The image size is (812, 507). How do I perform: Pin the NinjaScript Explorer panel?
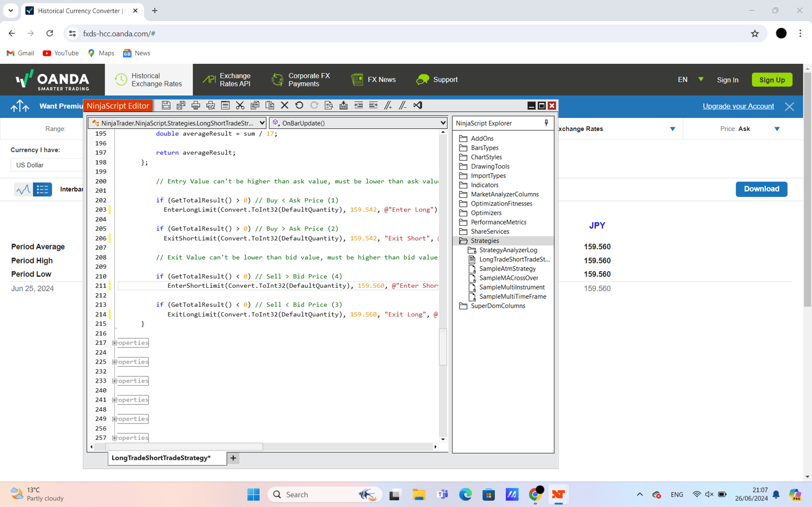click(546, 123)
